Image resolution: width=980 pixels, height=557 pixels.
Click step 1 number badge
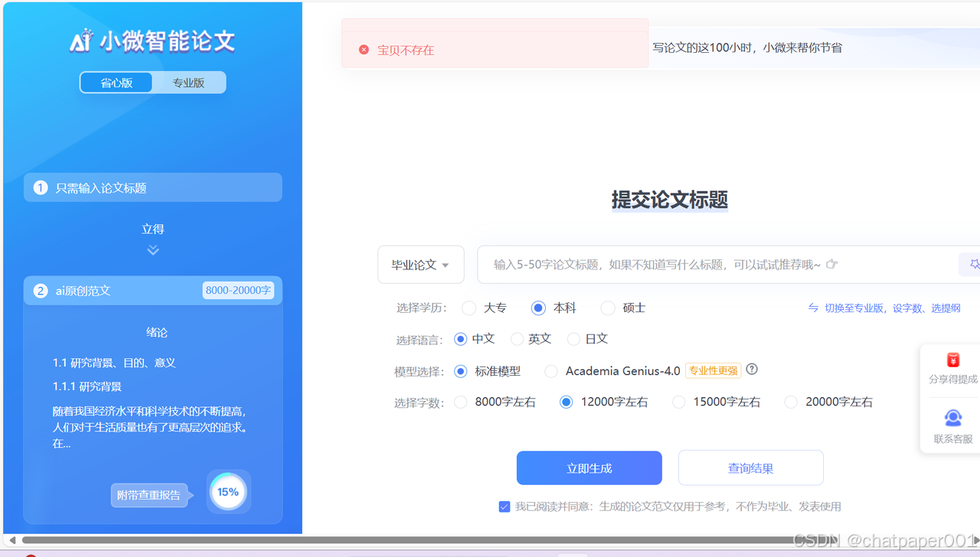[x=41, y=187]
